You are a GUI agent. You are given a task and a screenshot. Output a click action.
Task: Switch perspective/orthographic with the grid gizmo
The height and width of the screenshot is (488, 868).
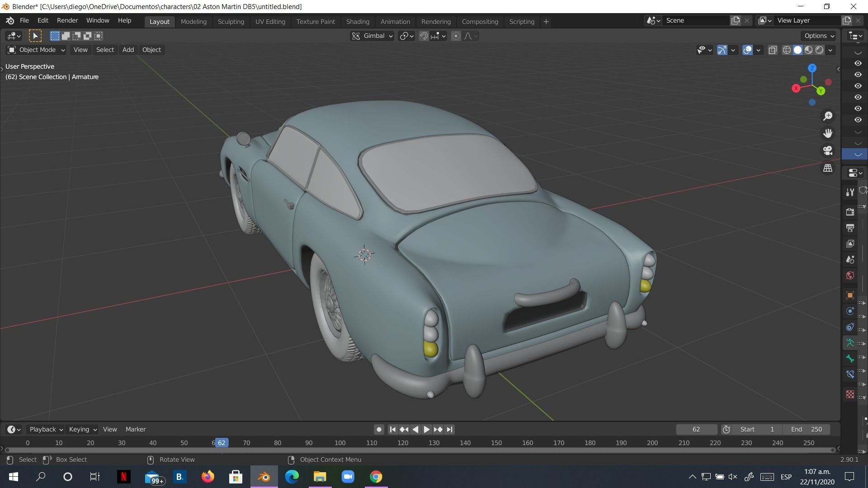pyautogui.click(x=828, y=168)
